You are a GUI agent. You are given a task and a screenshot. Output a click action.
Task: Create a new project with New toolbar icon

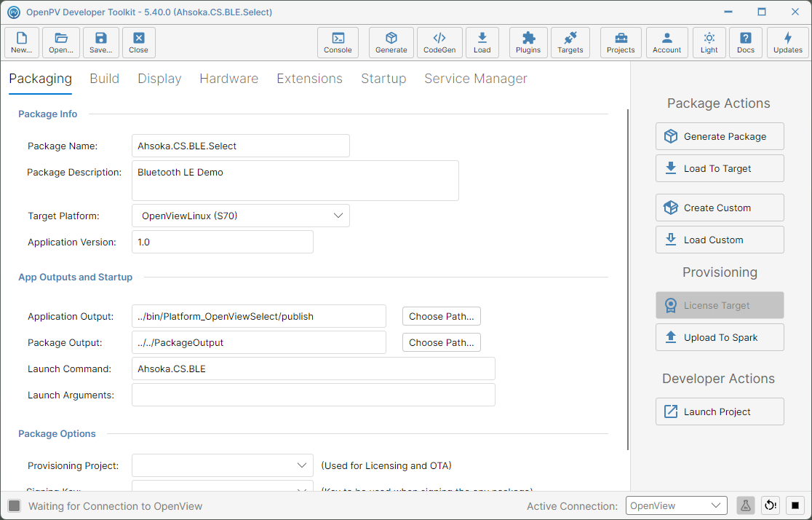tap(22, 42)
